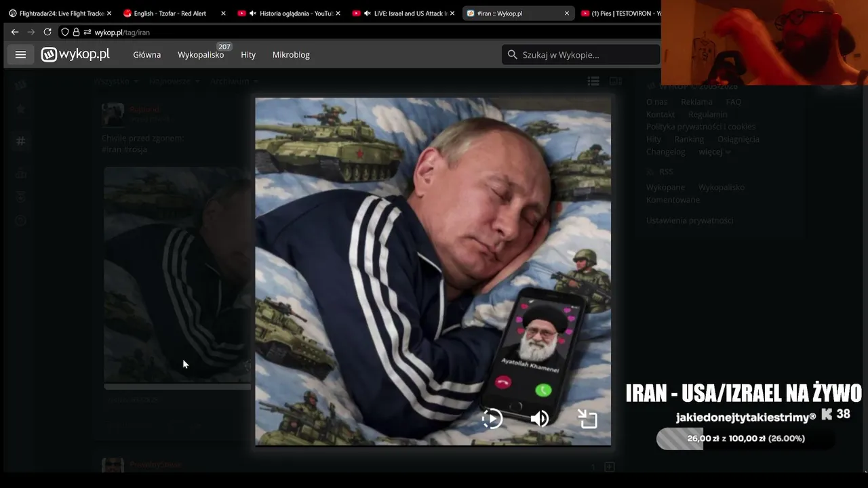Unmute the Historia oglądania YouTube tab
868x488 pixels.
(253, 13)
